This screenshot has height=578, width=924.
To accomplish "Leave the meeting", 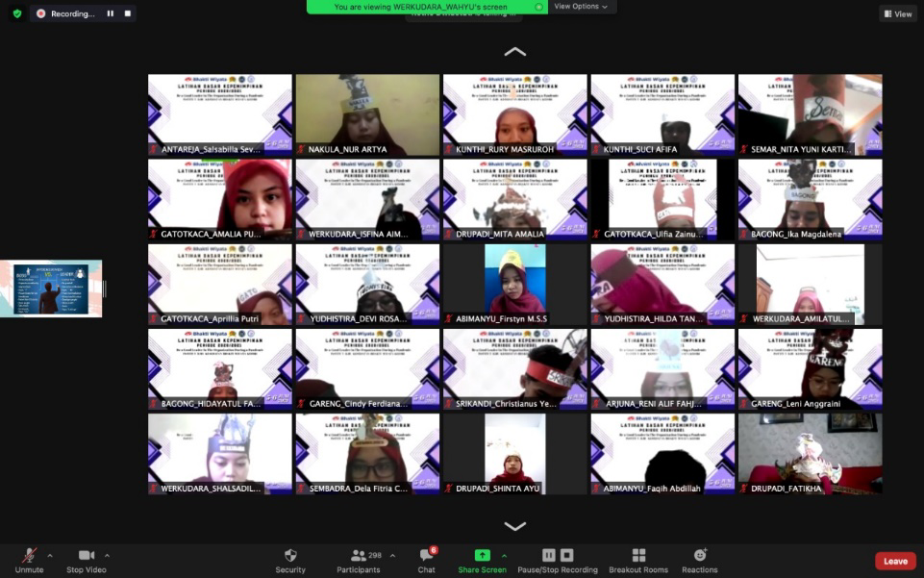I will 894,561.
